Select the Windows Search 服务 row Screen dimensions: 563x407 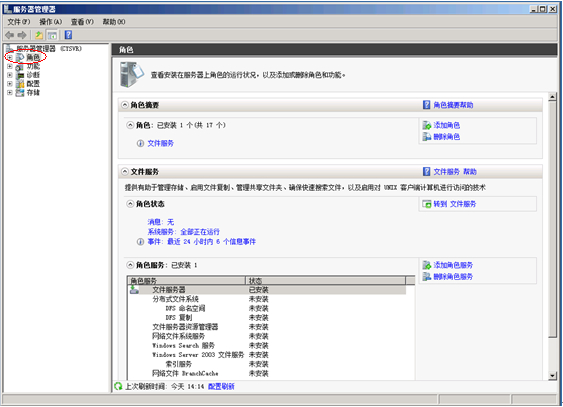pos(267,346)
